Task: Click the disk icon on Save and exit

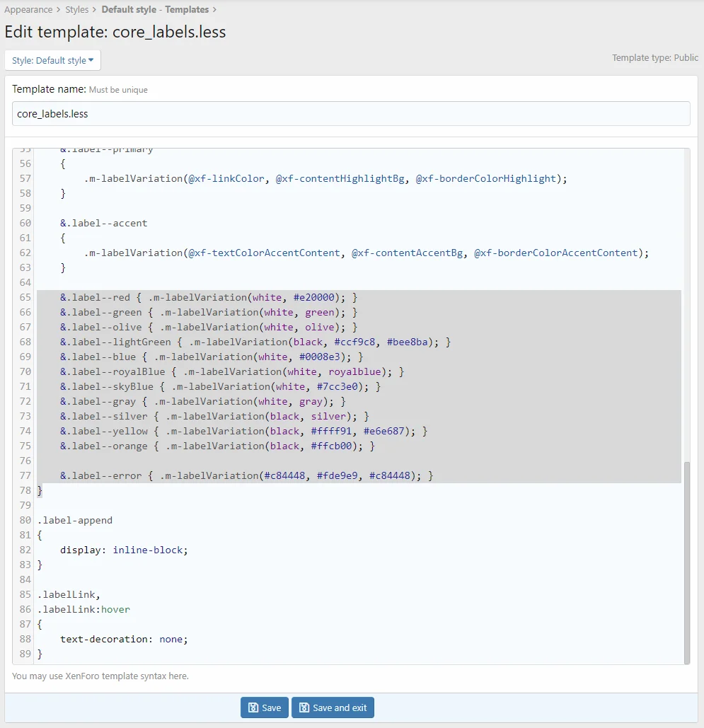Action: (304, 707)
